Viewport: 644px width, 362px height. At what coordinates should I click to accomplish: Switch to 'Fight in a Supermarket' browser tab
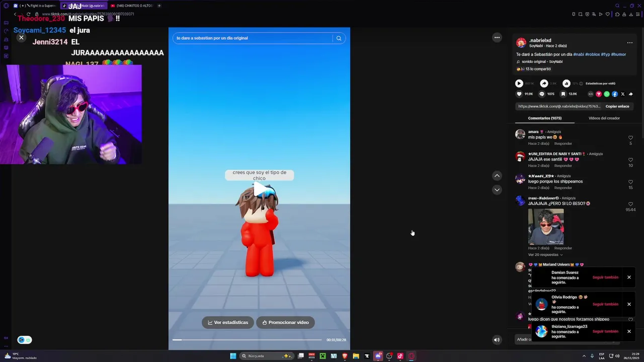(x=34, y=6)
